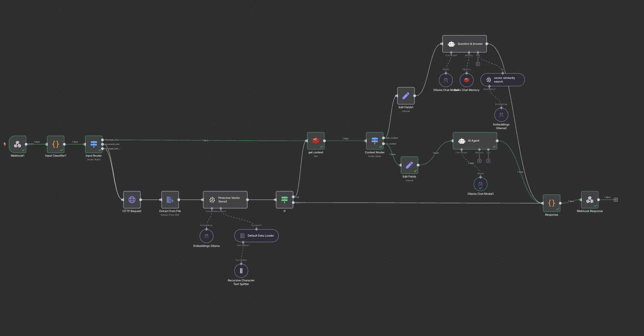This screenshot has height=336, width=644.
Task: Click the Ollama Chat Model1 sub-node
Action: point(480,184)
